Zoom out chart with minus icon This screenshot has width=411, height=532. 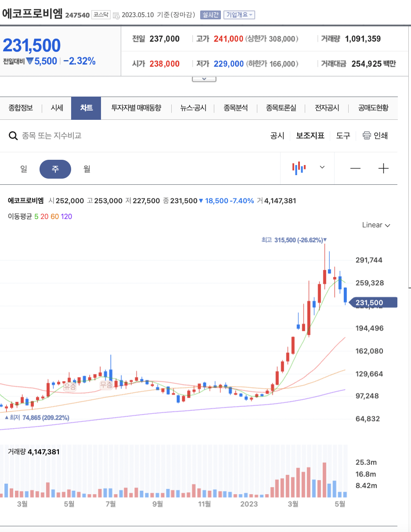pos(355,169)
